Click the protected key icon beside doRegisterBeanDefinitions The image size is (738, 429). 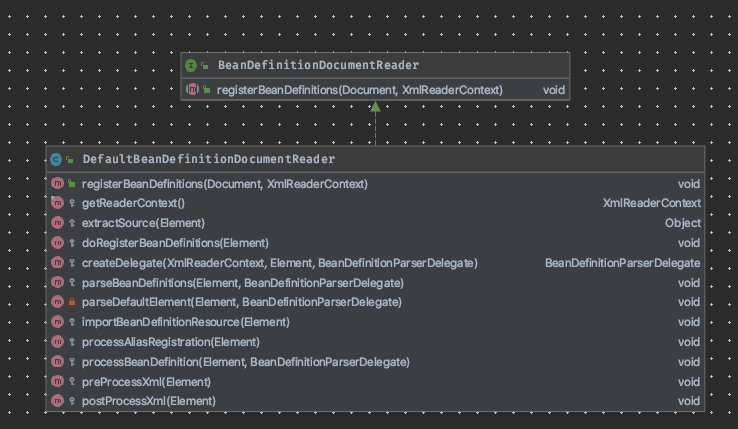tap(72, 243)
